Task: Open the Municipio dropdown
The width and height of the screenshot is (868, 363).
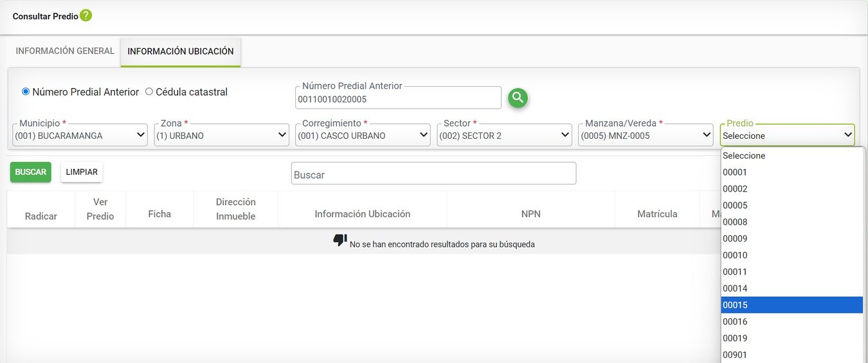Action: (x=80, y=136)
